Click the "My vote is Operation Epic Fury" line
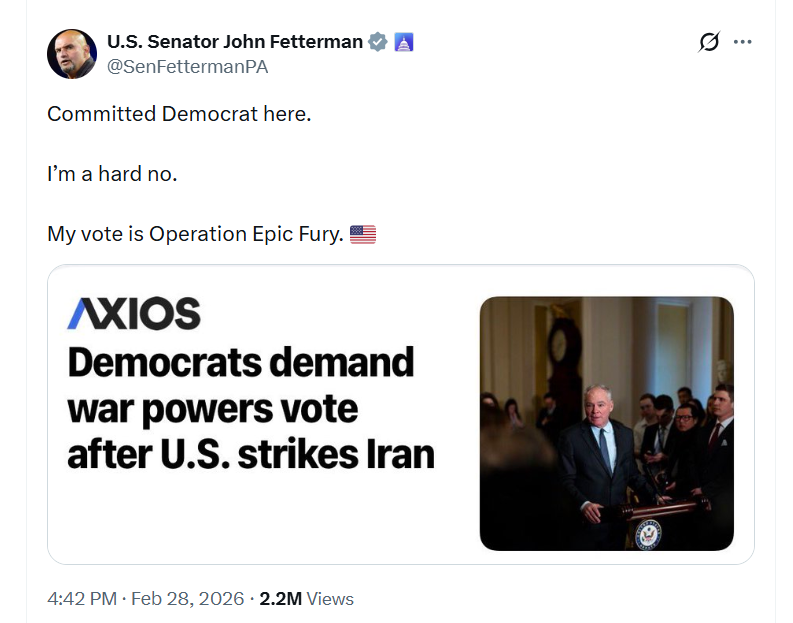 (x=195, y=235)
